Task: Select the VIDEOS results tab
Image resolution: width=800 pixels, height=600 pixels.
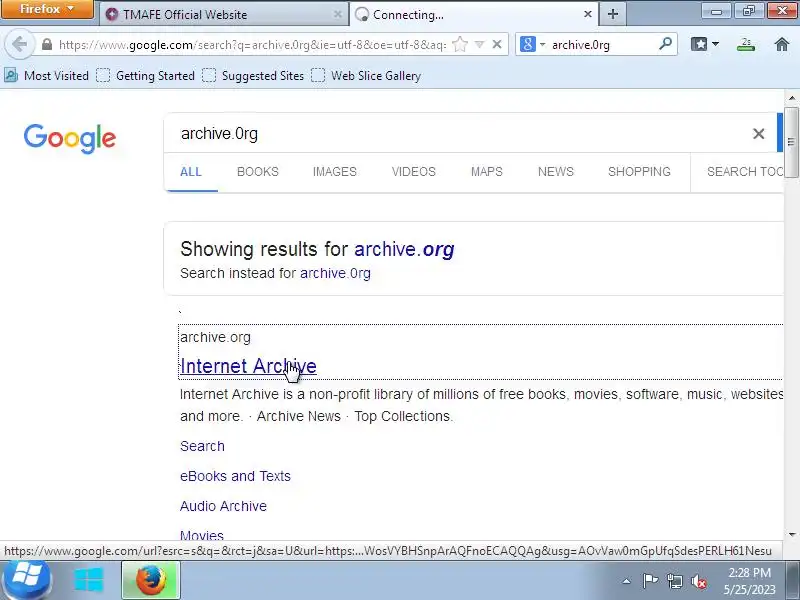Action: [414, 172]
